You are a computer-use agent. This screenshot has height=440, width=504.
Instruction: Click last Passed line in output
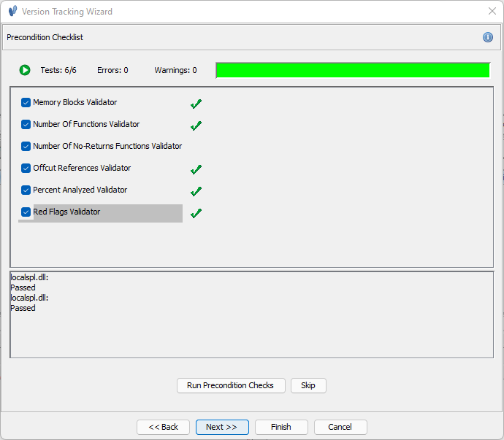tap(23, 308)
